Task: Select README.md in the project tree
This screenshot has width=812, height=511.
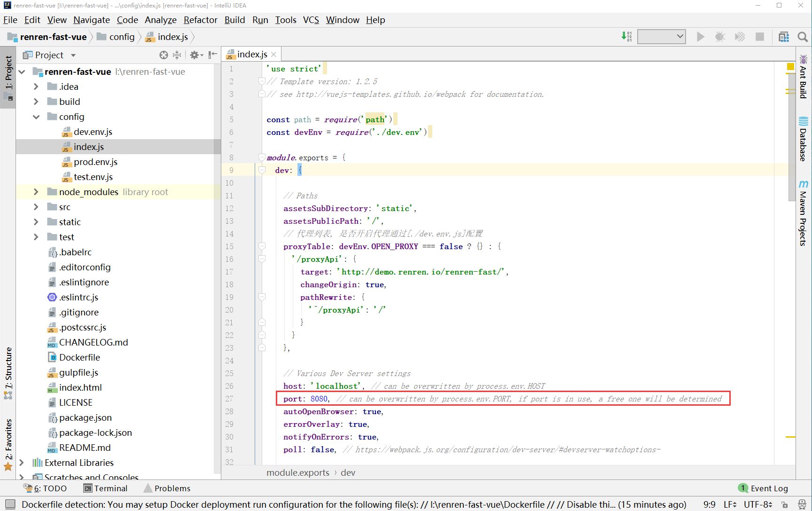Action: pyautogui.click(x=85, y=448)
